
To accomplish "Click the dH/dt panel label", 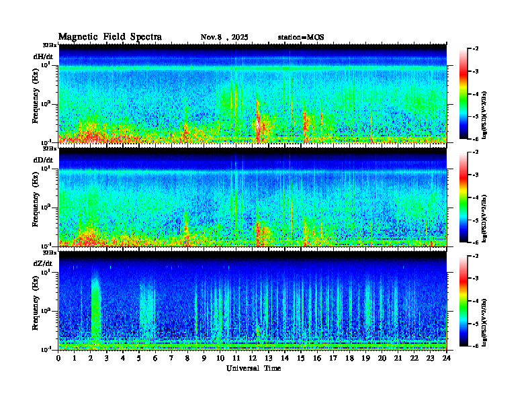I will tap(43, 56).
